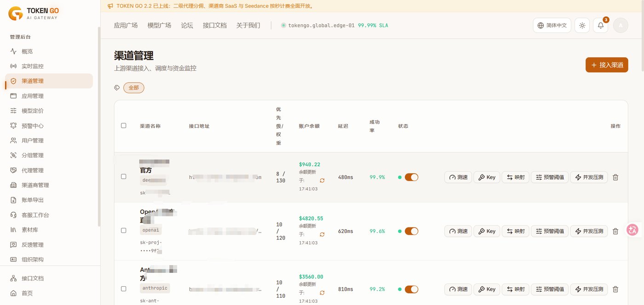Screen dimensions: 644x305
Task: Click the 组织架构 icon in sidebar
Action: [x=13, y=260]
